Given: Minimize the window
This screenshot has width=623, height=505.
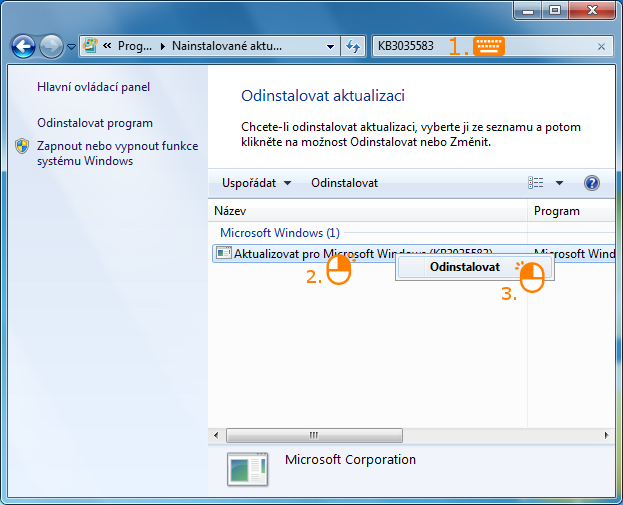Looking at the screenshot, I should tap(528, 11).
